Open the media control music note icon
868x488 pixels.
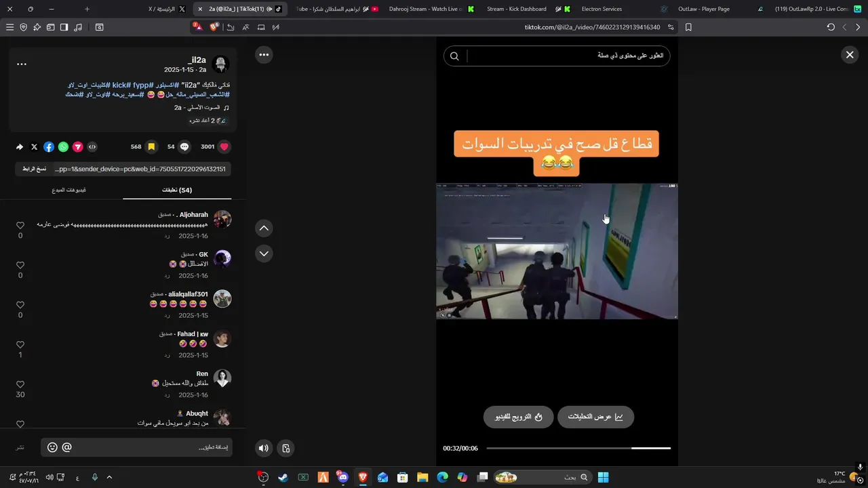[x=77, y=27]
